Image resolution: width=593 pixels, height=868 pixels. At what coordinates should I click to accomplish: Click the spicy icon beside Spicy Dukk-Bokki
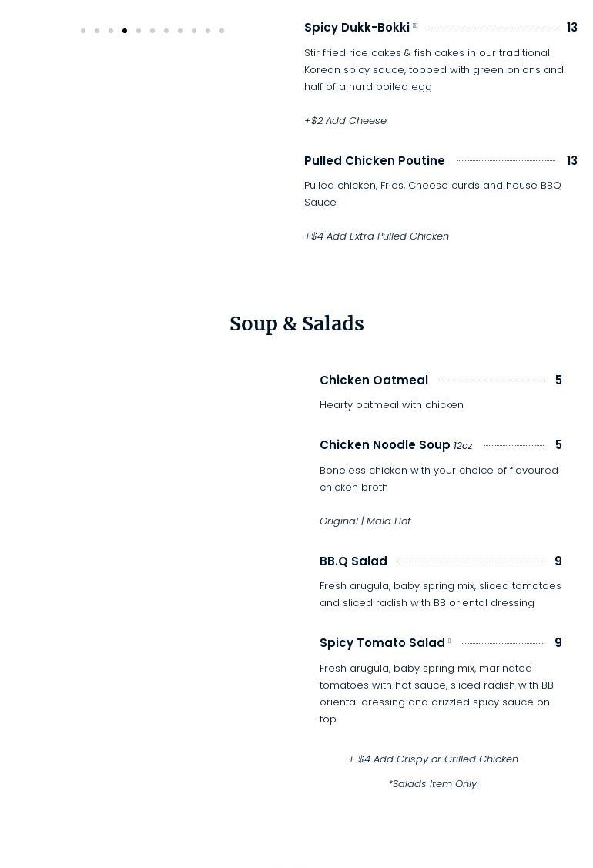[x=415, y=26]
